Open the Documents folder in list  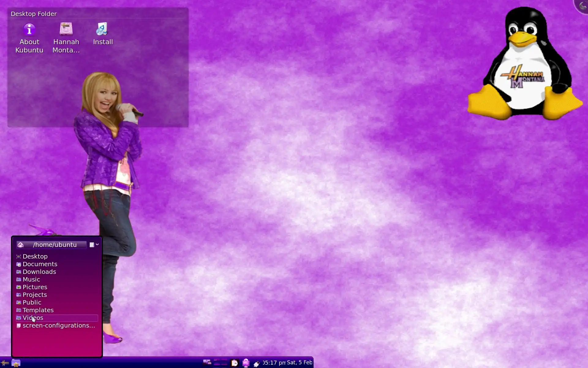[40, 264]
